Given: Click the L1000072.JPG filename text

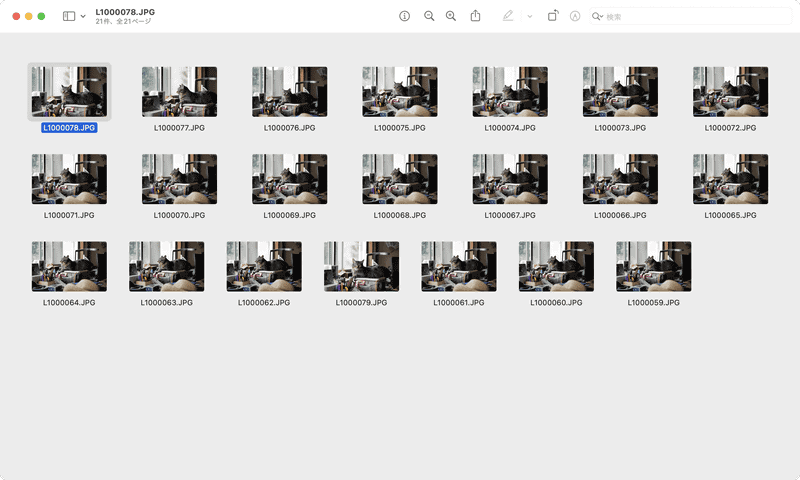Looking at the screenshot, I should click(731, 128).
